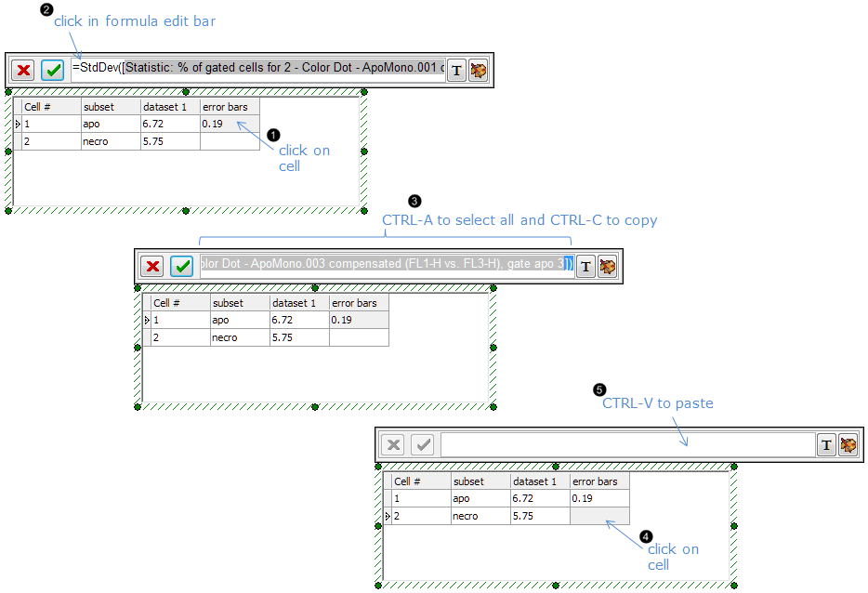868x593 pixels.
Task: Click the 'subset' column header in the middle table
Action: (239, 303)
